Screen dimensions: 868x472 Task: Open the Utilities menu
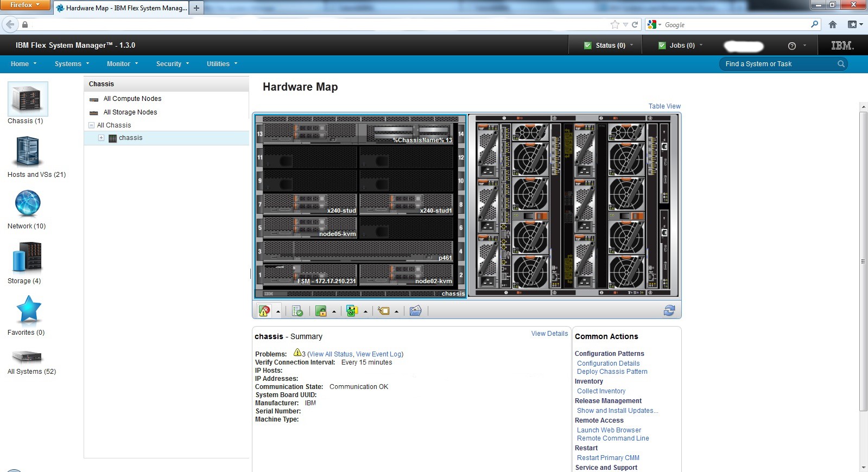(222, 64)
